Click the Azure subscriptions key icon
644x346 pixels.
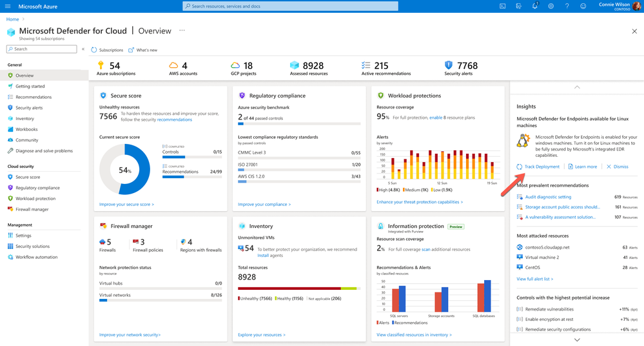(x=101, y=65)
